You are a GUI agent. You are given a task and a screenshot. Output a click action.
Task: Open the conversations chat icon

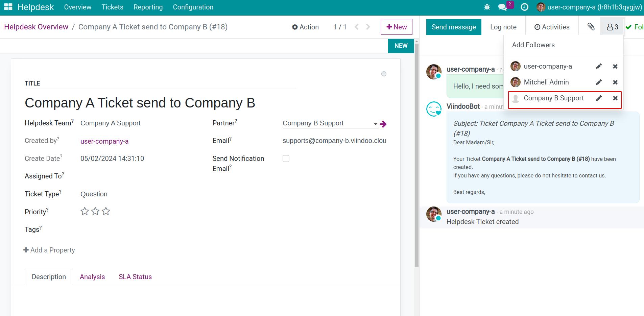point(503,7)
